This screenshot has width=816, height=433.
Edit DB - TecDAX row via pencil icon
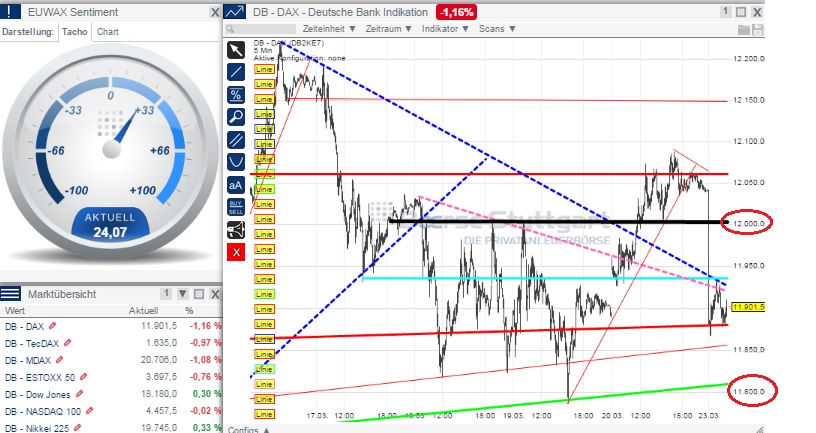(x=67, y=343)
